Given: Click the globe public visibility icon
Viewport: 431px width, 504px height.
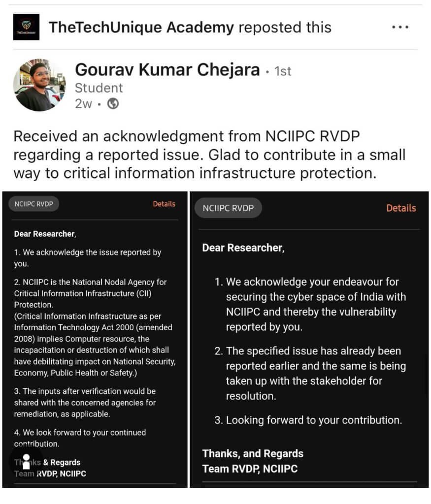Looking at the screenshot, I should point(113,104).
